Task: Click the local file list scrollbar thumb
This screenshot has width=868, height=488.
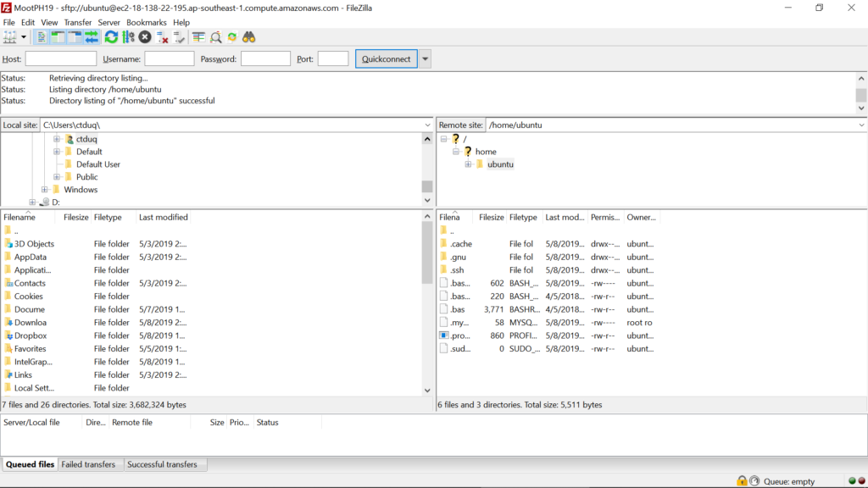Action: point(427,252)
